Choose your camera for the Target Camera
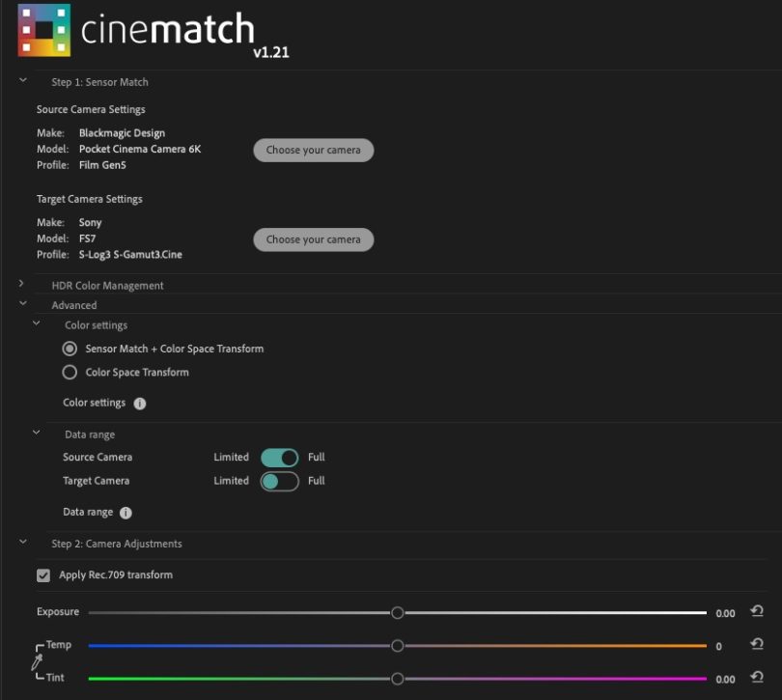 [313, 238]
